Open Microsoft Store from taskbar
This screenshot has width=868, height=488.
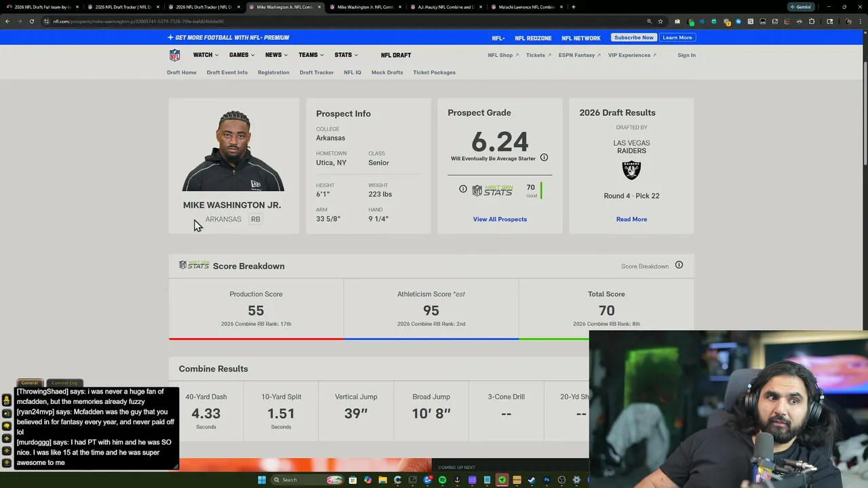(x=353, y=480)
